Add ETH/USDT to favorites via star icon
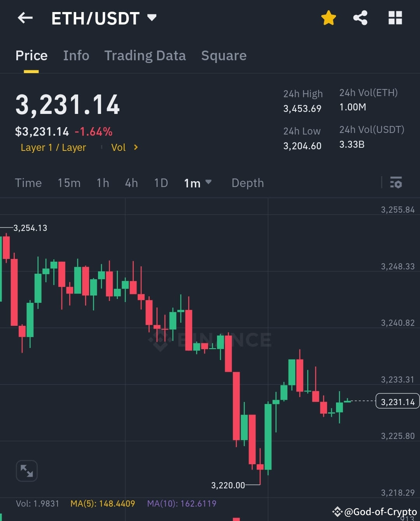The image size is (420, 521). click(x=329, y=18)
